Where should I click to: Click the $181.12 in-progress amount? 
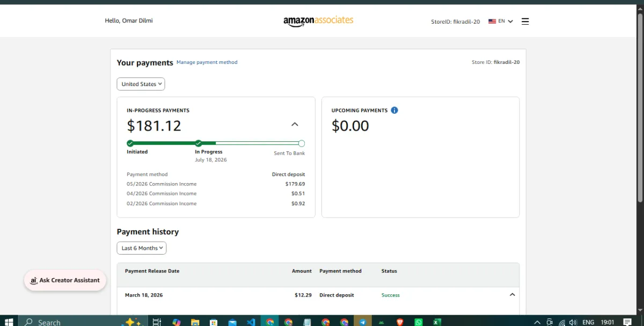pos(154,126)
